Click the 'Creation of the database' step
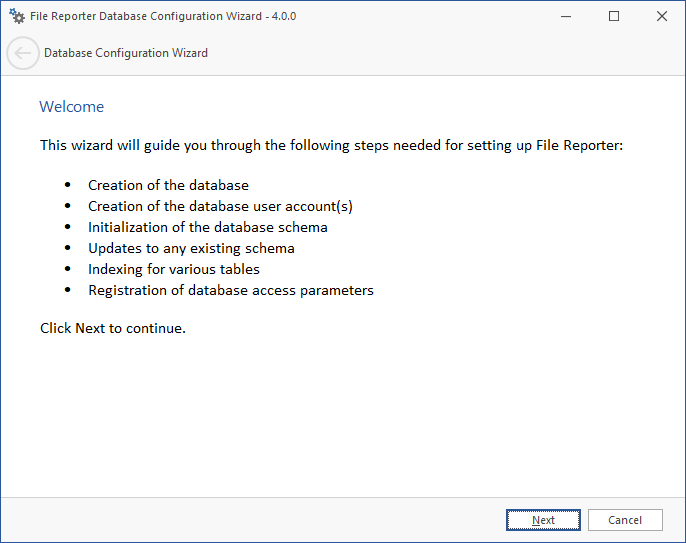The height and width of the screenshot is (543, 686). (168, 185)
